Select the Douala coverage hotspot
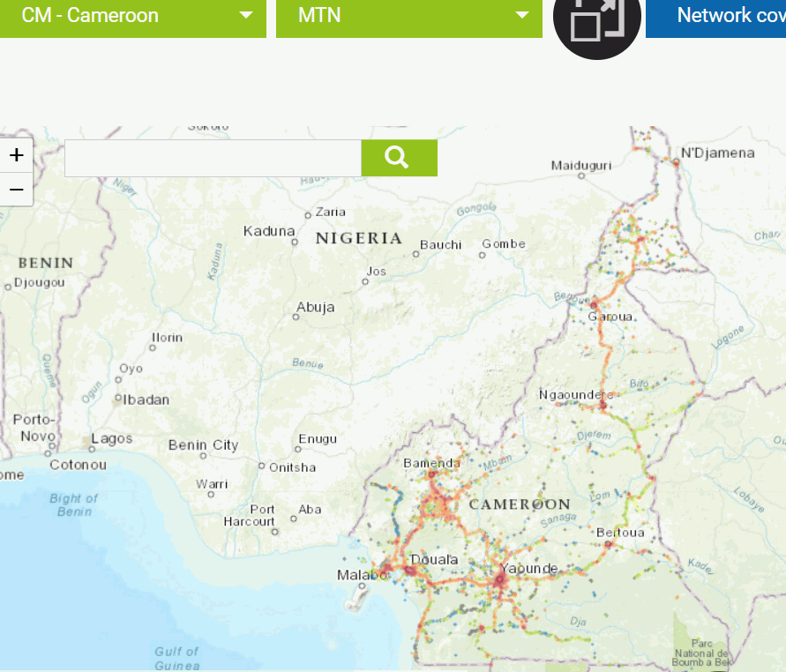Viewport: 786px width, 672px height. (410, 571)
